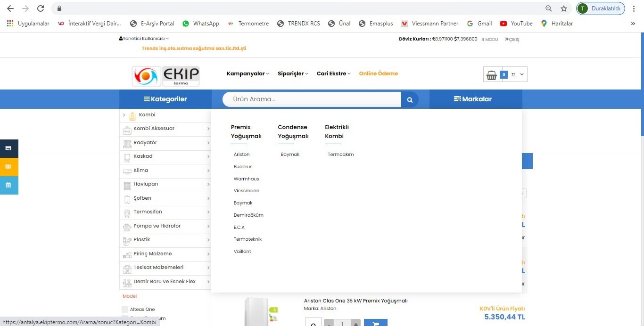Select Ariston under Premix Yoğuşmalı
This screenshot has height=326, width=644.
pyautogui.click(x=241, y=155)
